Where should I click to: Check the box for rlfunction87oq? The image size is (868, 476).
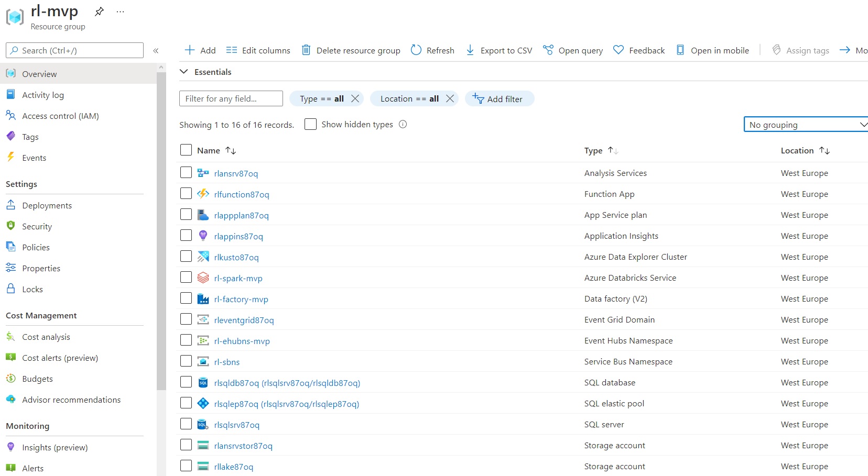(x=186, y=193)
